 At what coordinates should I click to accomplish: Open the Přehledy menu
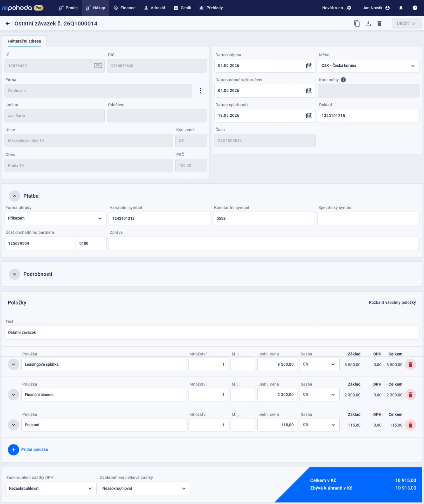[211, 8]
